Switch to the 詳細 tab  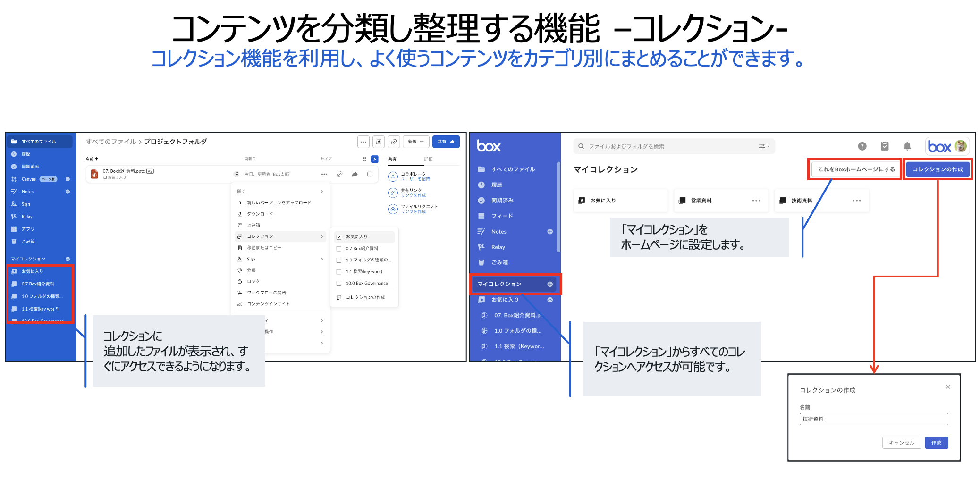pos(428,159)
